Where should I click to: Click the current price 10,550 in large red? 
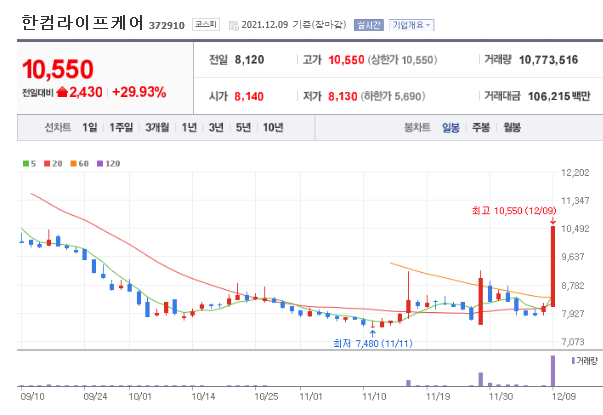(58, 70)
